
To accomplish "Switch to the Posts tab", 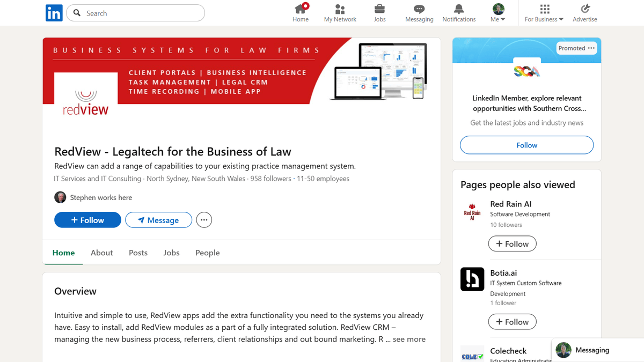I will (138, 253).
